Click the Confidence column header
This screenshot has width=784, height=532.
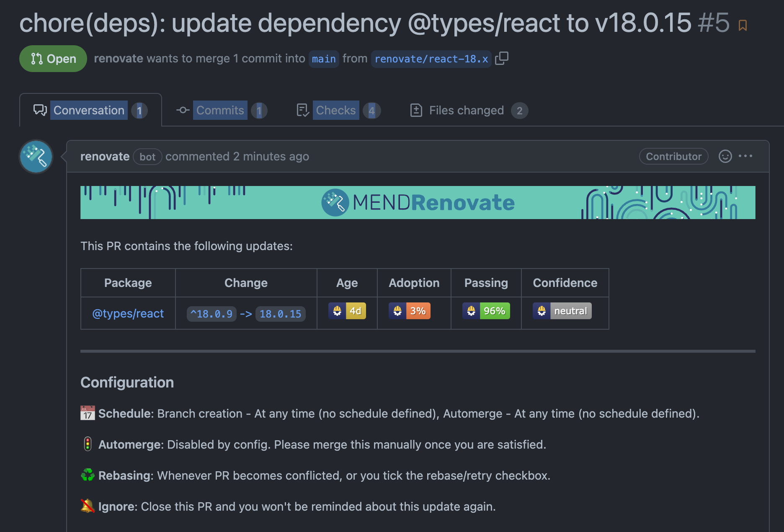click(565, 283)
